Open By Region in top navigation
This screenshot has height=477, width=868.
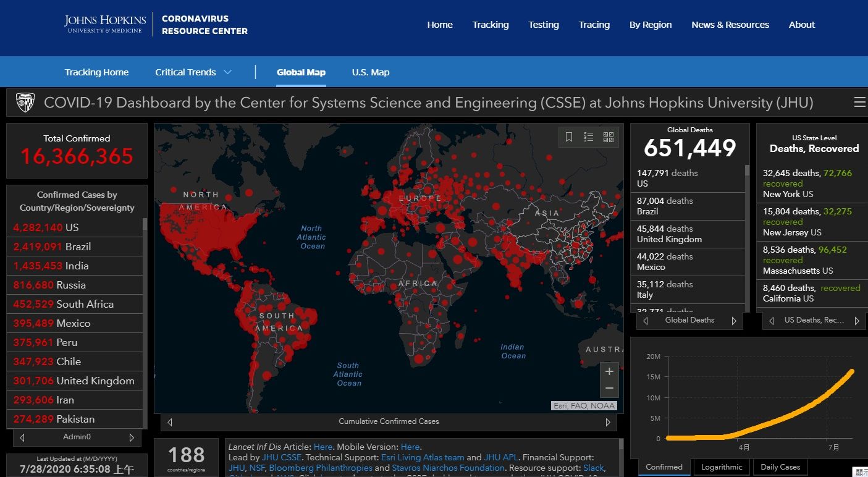click(x=651, y=25)
